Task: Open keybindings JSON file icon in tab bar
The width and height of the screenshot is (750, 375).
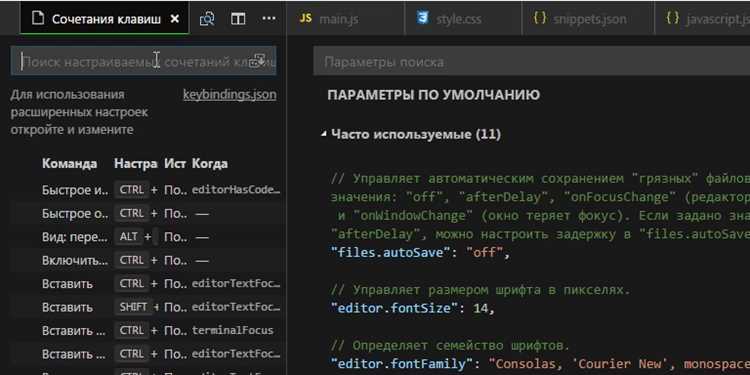Action: pos(207,19)
